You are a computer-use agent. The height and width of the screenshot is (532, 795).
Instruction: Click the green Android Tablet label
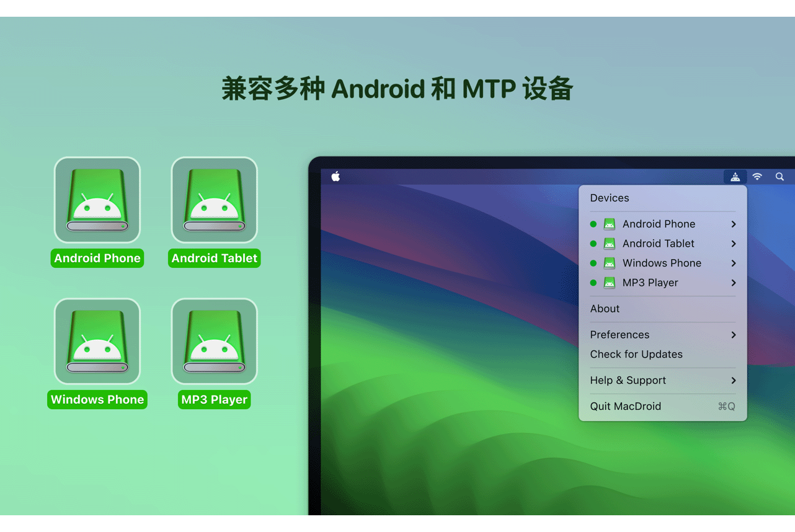pyautogui.click(x=215, y=259)
